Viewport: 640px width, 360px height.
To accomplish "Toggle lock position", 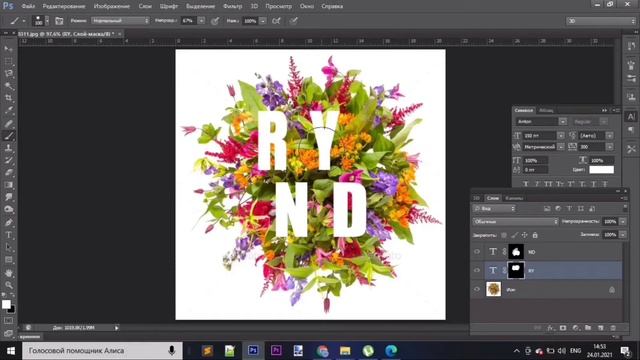I will [x=524, y=235].
